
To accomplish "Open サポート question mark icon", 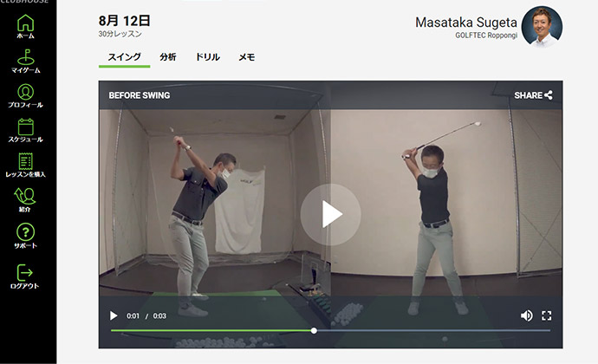I will click(x=25, y=231).
